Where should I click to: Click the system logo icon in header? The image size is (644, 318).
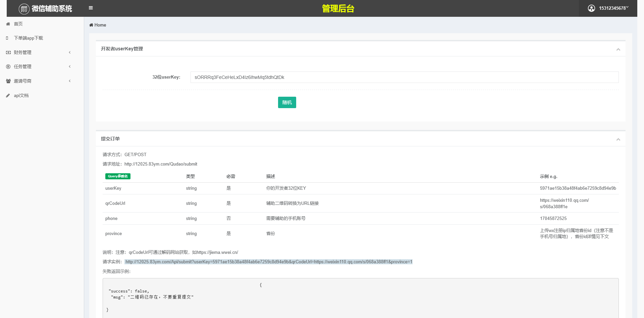click(x=24, y=9)
